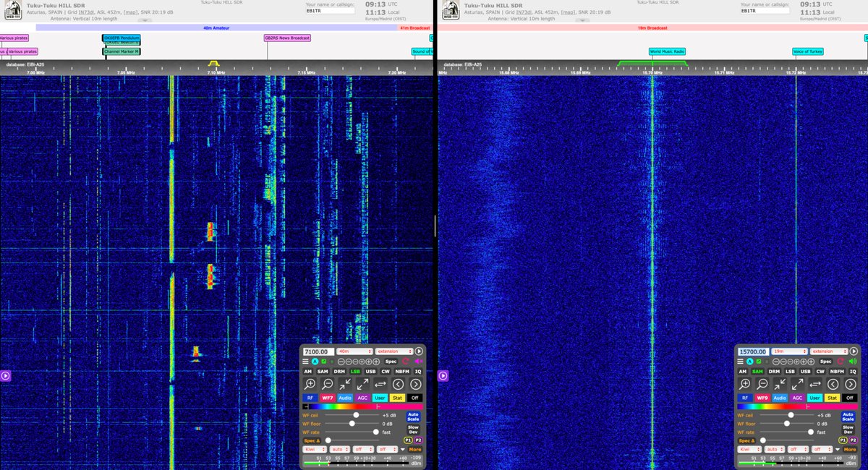Select DRM mode in right panel
The image size is (868, 470).
click(774, 372)
